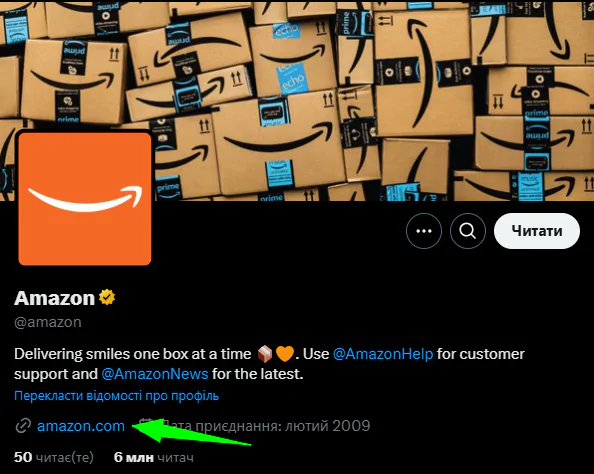The height and width of the screenshot is (474, 594).
Task: Click the orange heart emoji in bio
Action: [285, 354]
